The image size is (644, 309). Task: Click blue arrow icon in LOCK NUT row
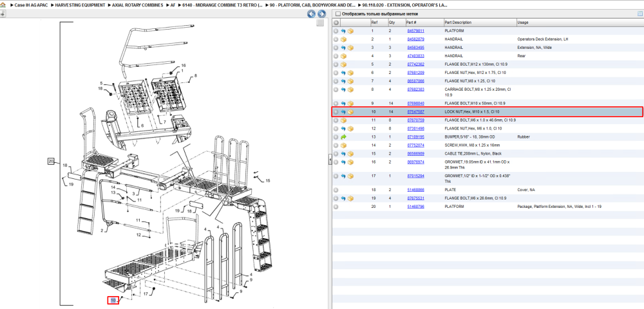pyautogui.click(x=343, y=111)
